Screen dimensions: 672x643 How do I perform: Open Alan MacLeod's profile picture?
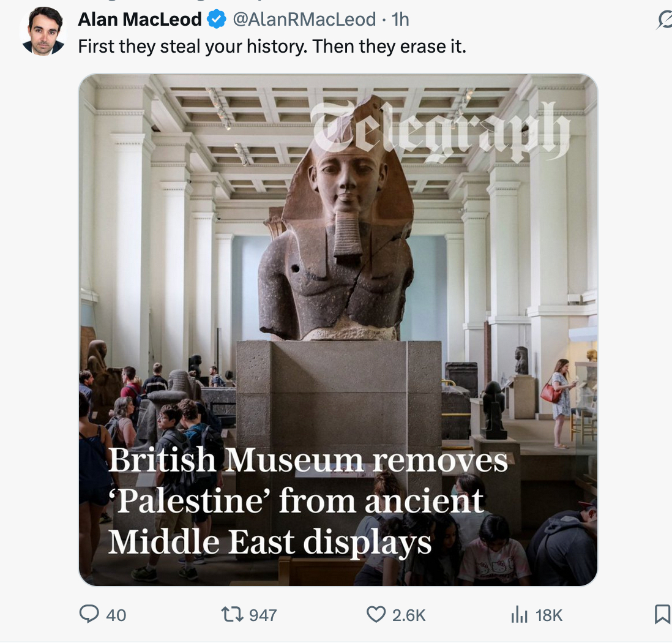pyautogui.click(x=43, y=31)
